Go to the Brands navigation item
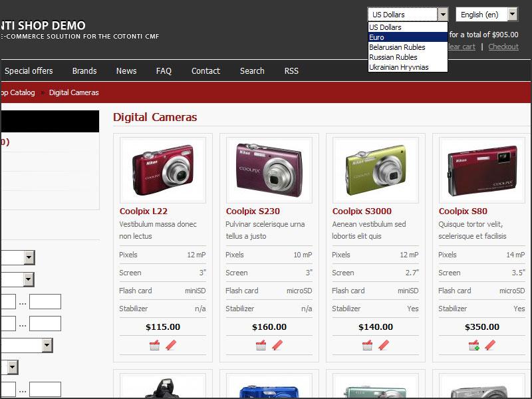This screenshot has width=532, height=399. pyautogui.click(x=84, y=71)
